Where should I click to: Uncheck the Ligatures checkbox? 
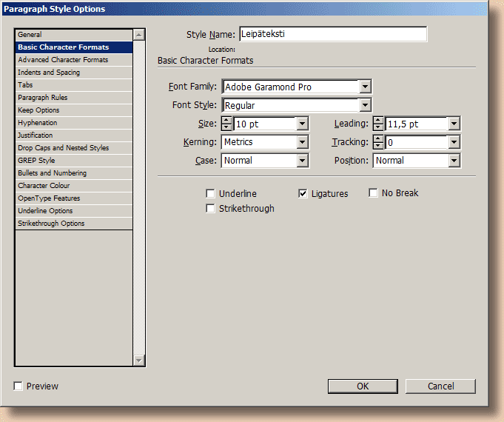pos(303,194)
